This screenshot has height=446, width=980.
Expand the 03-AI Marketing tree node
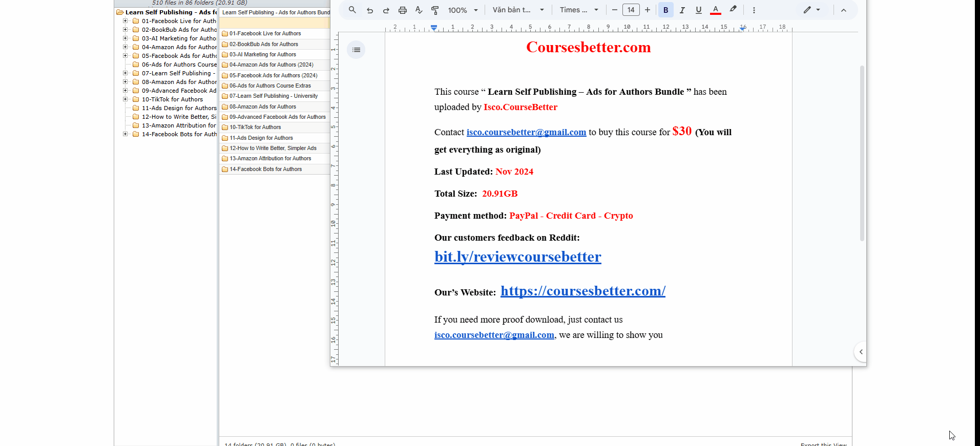coord(125,38)
